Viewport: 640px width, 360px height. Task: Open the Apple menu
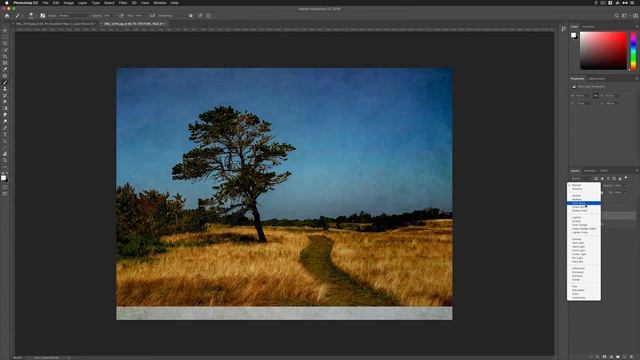pyautogui.click(x=7, y=3)
